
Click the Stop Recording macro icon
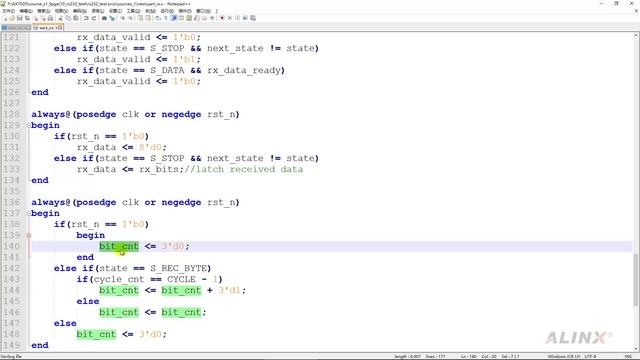[229, 18]
